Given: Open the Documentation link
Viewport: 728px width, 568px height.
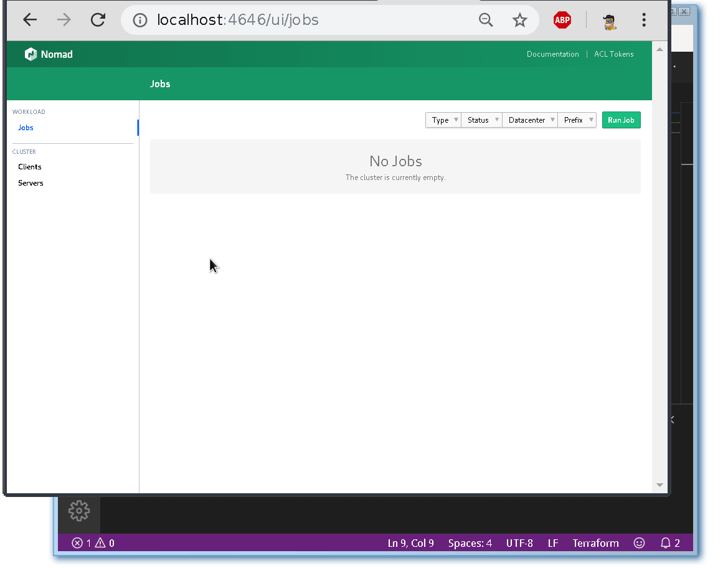Looking at the screenshot, I should (x=552, y=54).
